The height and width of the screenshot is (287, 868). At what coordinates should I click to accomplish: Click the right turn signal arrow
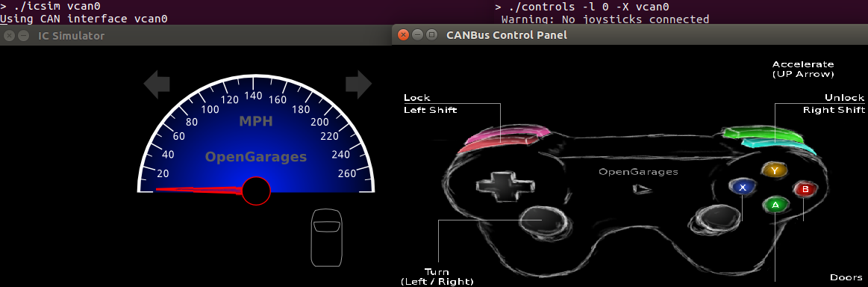pyautogui.click(x=359, y=84)
